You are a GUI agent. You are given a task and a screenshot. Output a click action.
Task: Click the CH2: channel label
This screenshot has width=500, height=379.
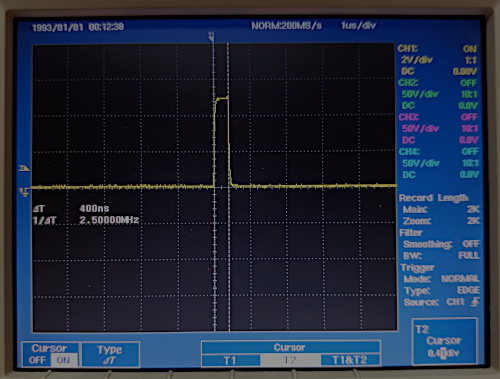point(408,83)
